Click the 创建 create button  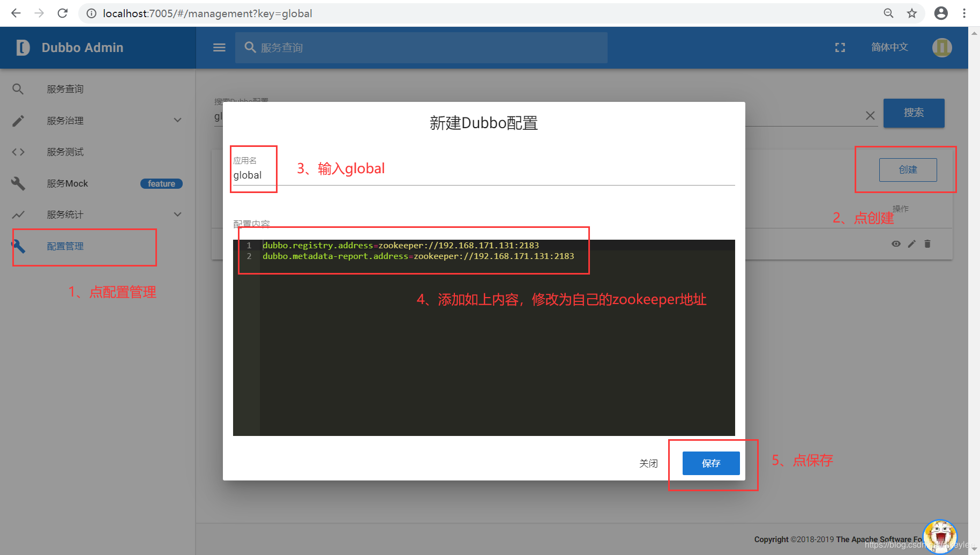click(x=908, y=169)
